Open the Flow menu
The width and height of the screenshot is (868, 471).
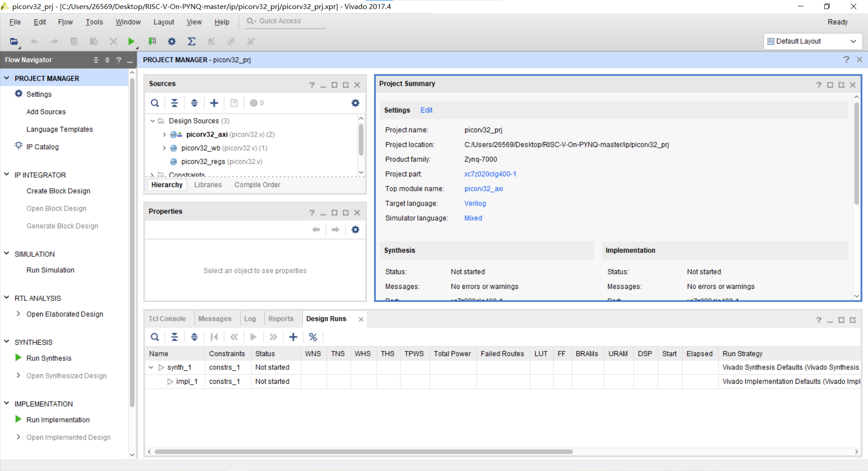[65, 22]
